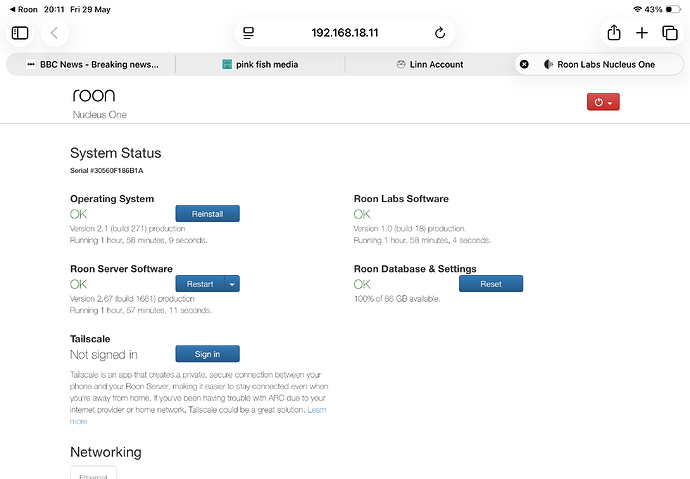The height and width of the screenshot is (479, 690).
Task: Click the Serial #30560F186B1A text
Action: coord(106,171)
